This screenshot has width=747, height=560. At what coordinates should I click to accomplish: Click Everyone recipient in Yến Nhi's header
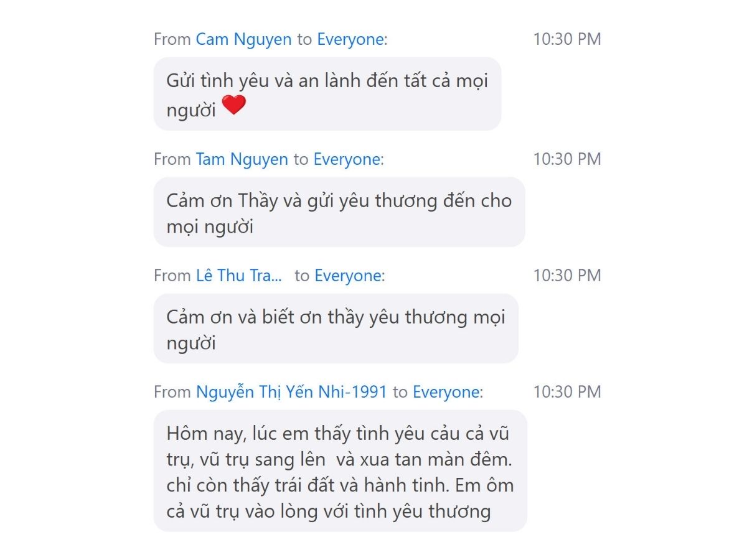446,392
